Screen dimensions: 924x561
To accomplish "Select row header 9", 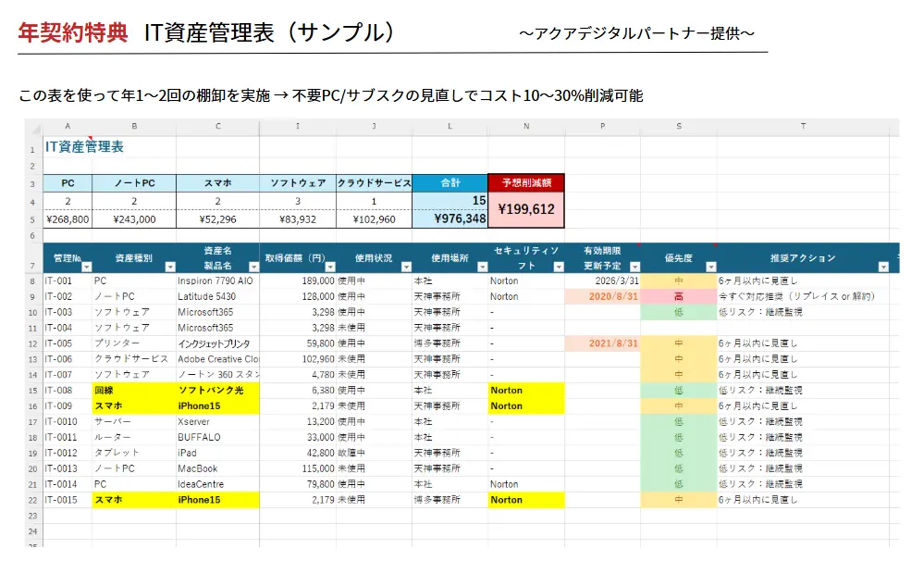I will [x=33, y=296].
